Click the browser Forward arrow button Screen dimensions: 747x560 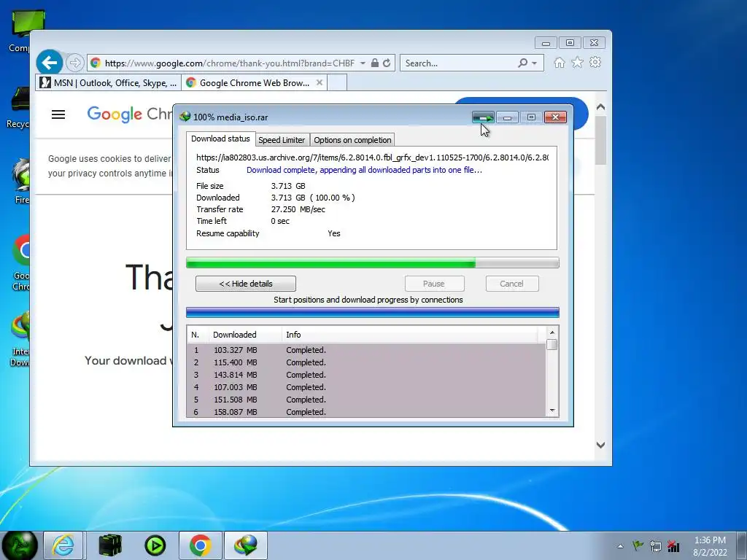coord(74,63)
